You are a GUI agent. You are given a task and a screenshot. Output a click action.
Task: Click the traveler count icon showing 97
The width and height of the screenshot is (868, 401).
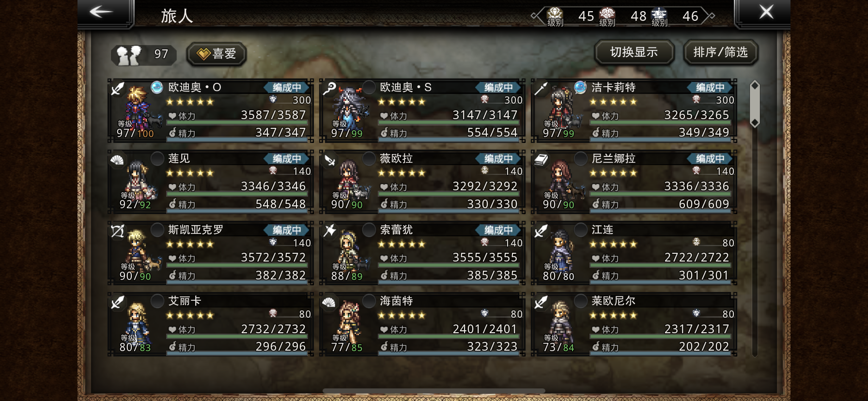pyautogui.click(x=129, y=55)
